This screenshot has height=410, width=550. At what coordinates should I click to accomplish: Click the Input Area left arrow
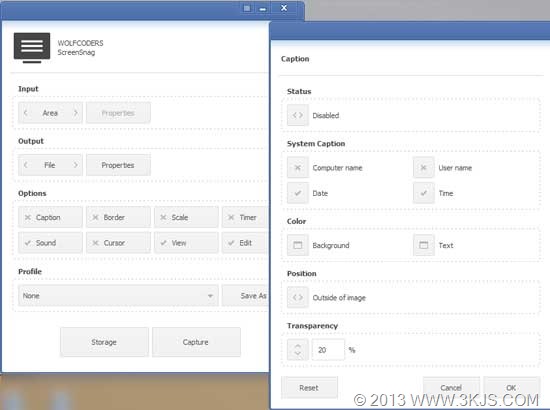(26, 113)
